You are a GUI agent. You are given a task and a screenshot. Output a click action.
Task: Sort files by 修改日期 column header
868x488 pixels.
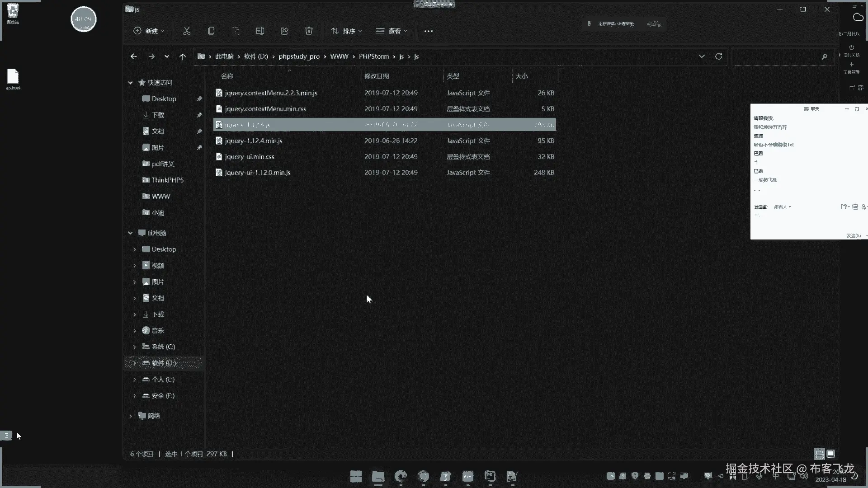click(x=377, y=76)
